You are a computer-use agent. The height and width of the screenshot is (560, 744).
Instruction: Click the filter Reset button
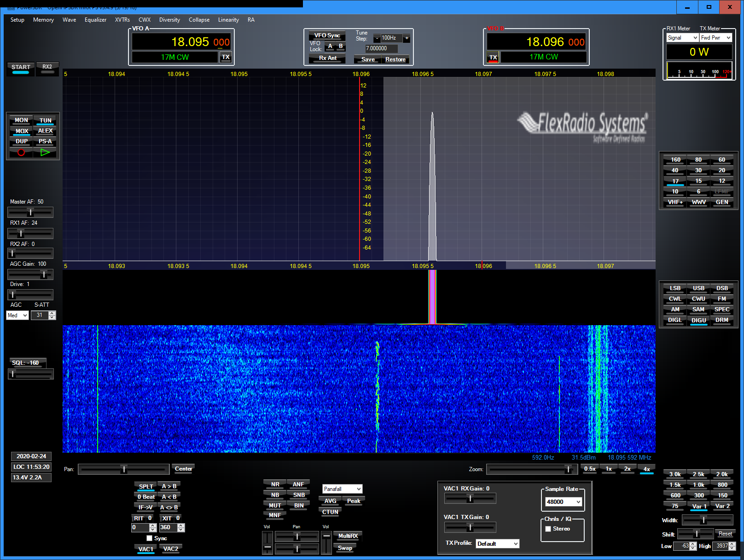(725, 534)
